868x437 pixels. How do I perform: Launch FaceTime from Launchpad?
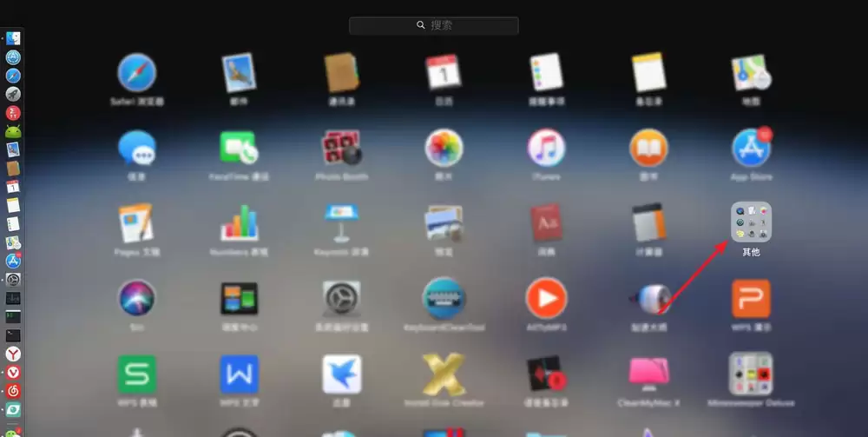tap(240, 148)
